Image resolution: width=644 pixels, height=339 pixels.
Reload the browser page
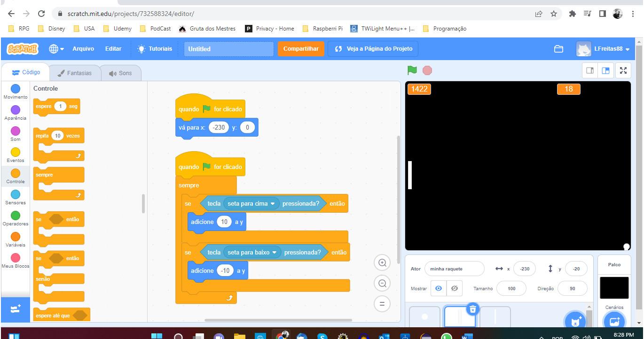(41, 14)
